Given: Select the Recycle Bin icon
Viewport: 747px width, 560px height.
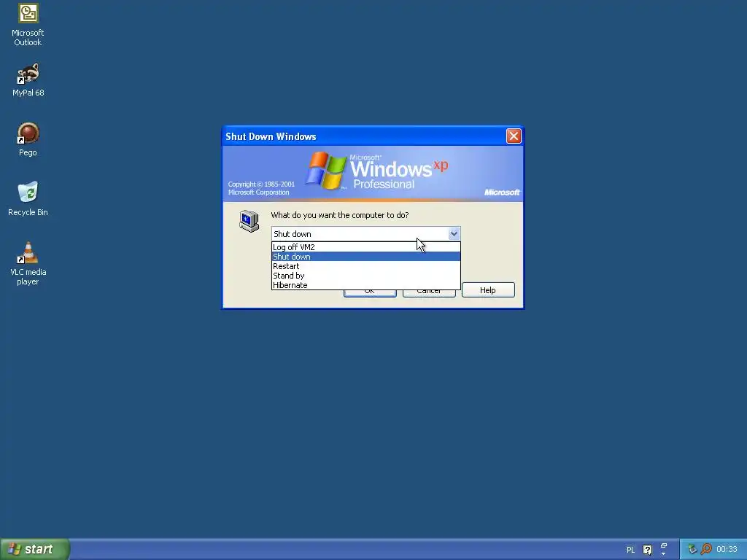Looking at the screenshot, I should [x=28, y=199].
